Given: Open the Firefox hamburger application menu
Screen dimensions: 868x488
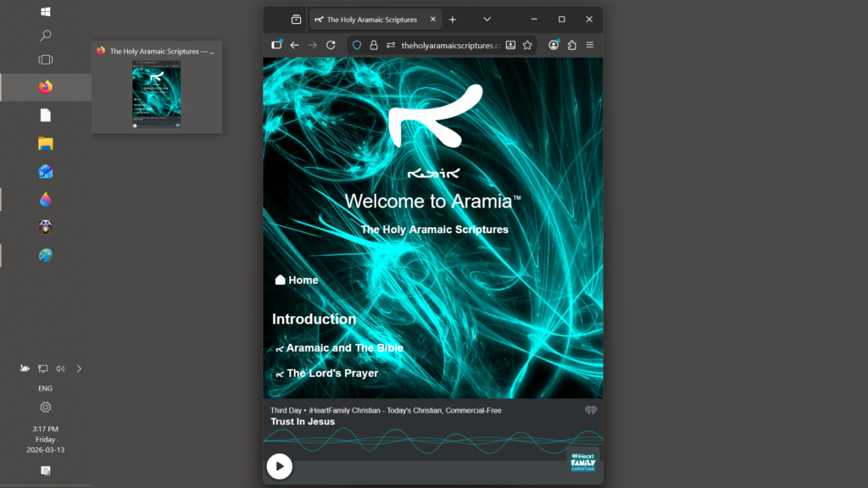Looking at the screenshot, I should click(590, 45).
